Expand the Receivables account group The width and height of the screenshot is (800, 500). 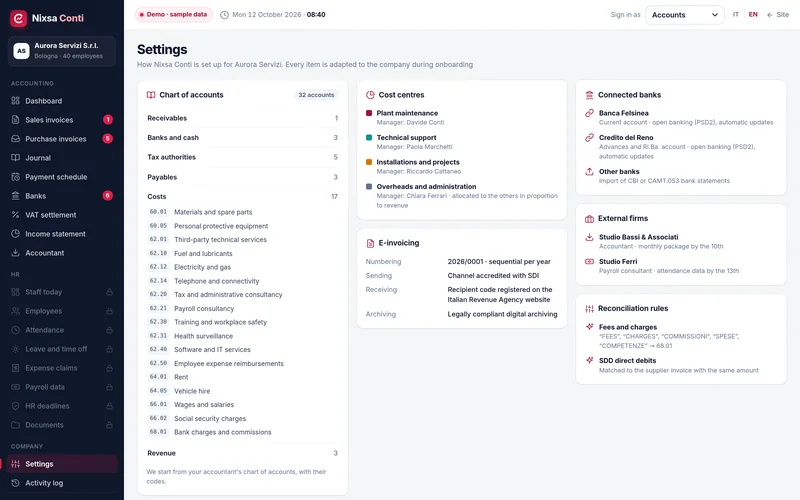242,118
